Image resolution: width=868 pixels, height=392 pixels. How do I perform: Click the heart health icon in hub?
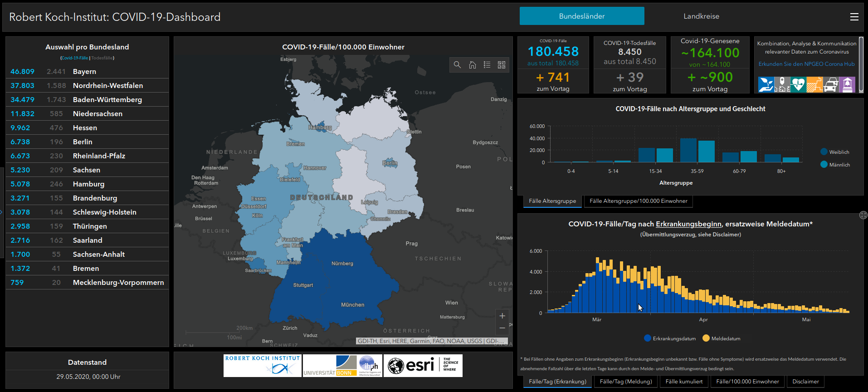(798, 85)
